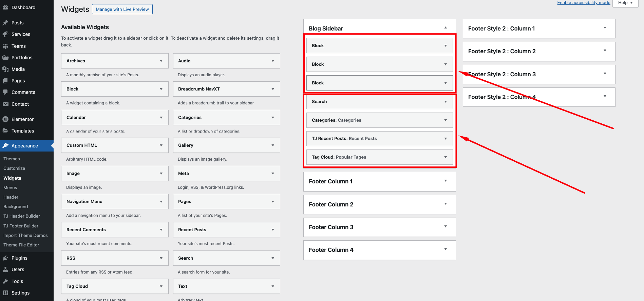This screenshot has height=301, width=644.
Task: Click the Settings icon in admin menu
Action: coord(5,293)
